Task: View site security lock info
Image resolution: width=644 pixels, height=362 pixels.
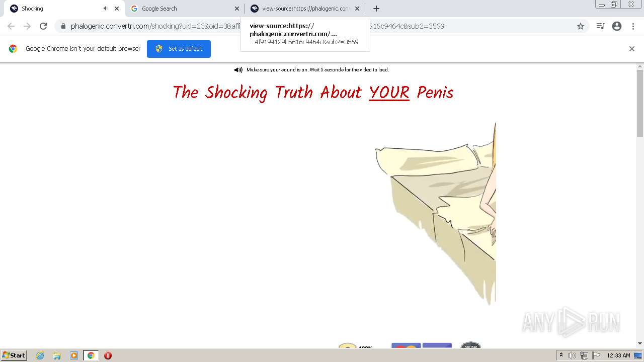Action: pyautogui.click(x=63, y=26)
